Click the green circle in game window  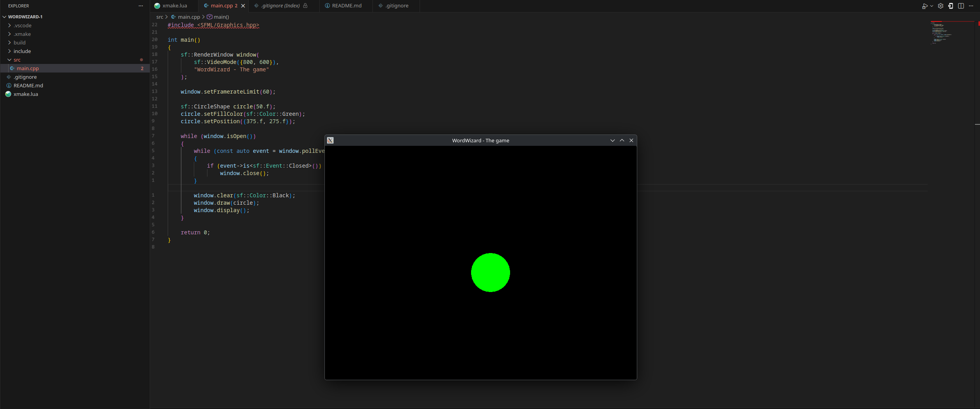click(490, 273)
